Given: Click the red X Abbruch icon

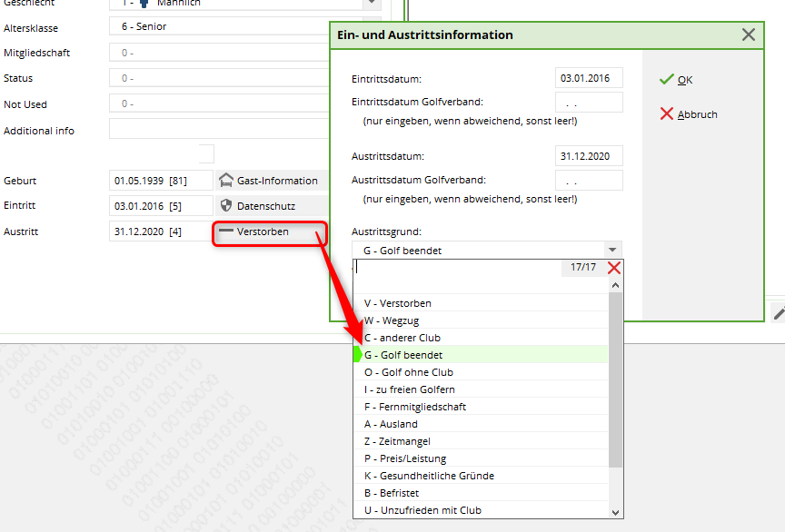Looking at the screenshot, I should point(666,114).
